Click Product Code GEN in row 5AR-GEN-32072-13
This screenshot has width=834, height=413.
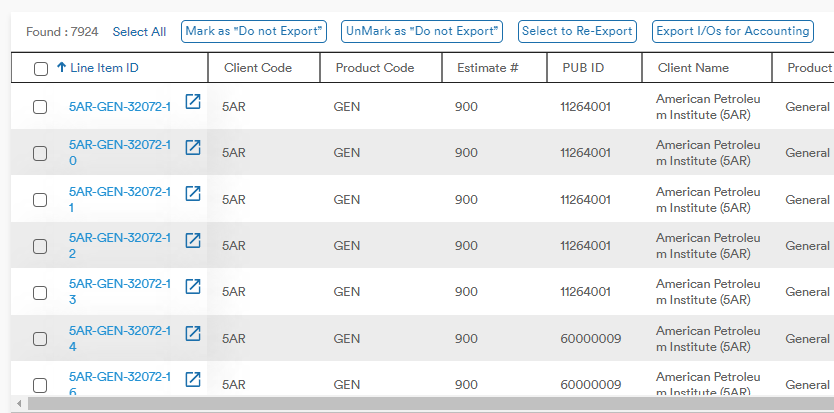click(x=347, y=292)
